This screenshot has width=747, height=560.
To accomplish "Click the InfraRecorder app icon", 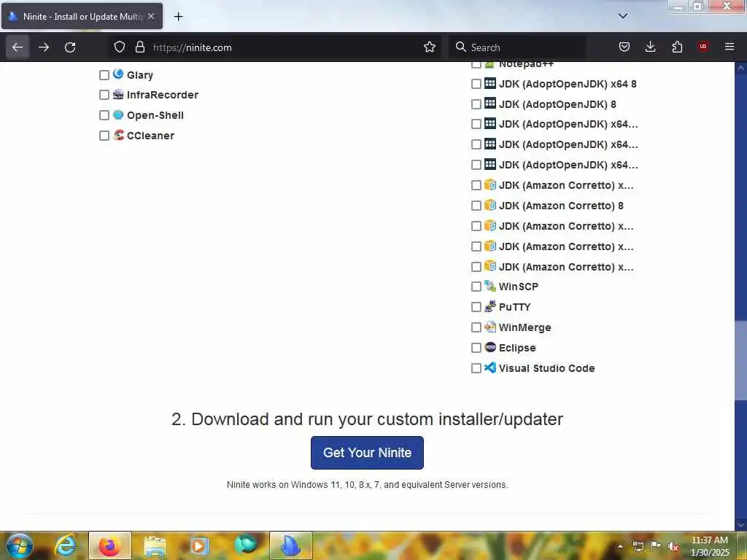I will click(x=118, y=95).
